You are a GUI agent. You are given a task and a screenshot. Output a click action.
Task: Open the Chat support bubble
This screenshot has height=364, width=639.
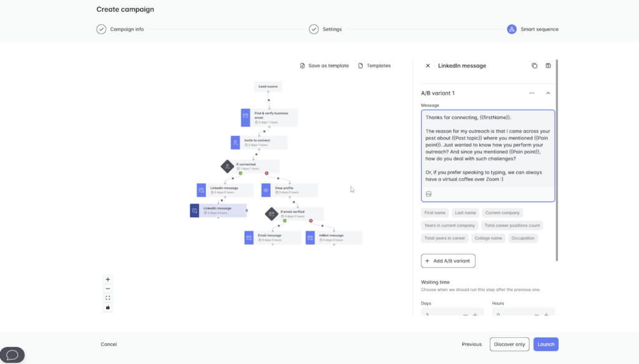pyautogui.click(x=12, y=355)
